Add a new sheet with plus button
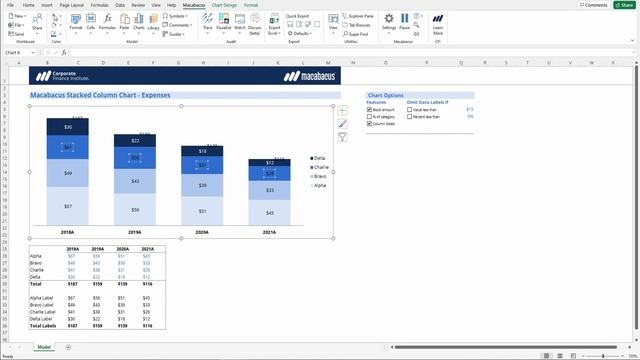 (68, 347)
